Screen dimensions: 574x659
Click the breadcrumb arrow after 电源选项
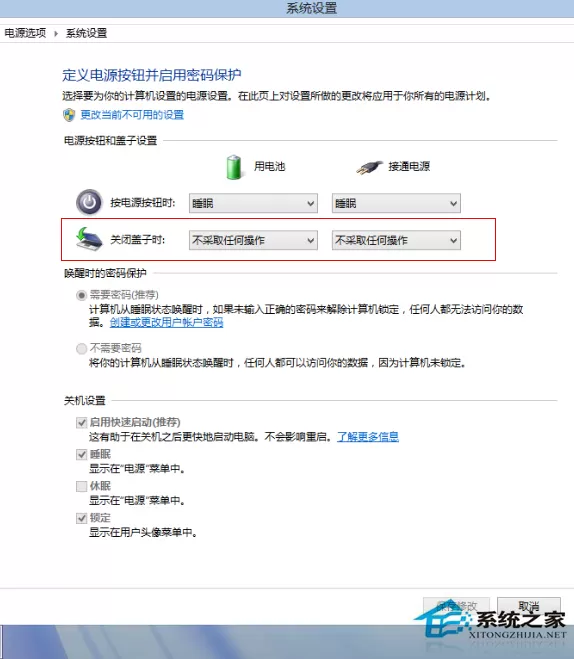coord(56,33)
